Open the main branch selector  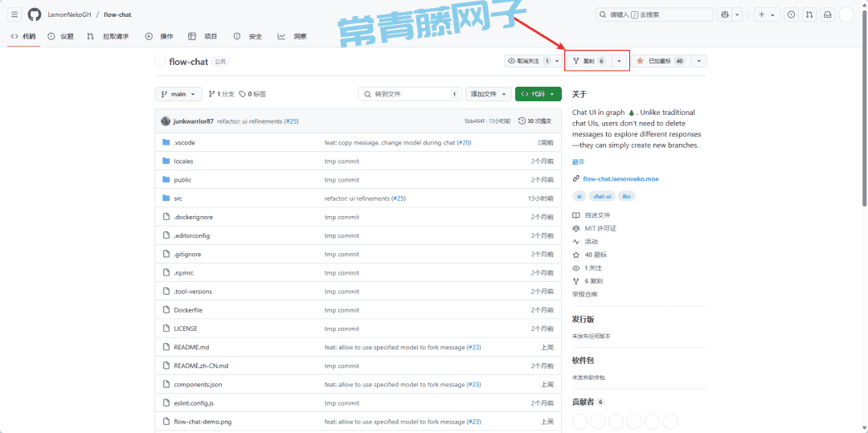pyautogui.click(x=178, y=94)
